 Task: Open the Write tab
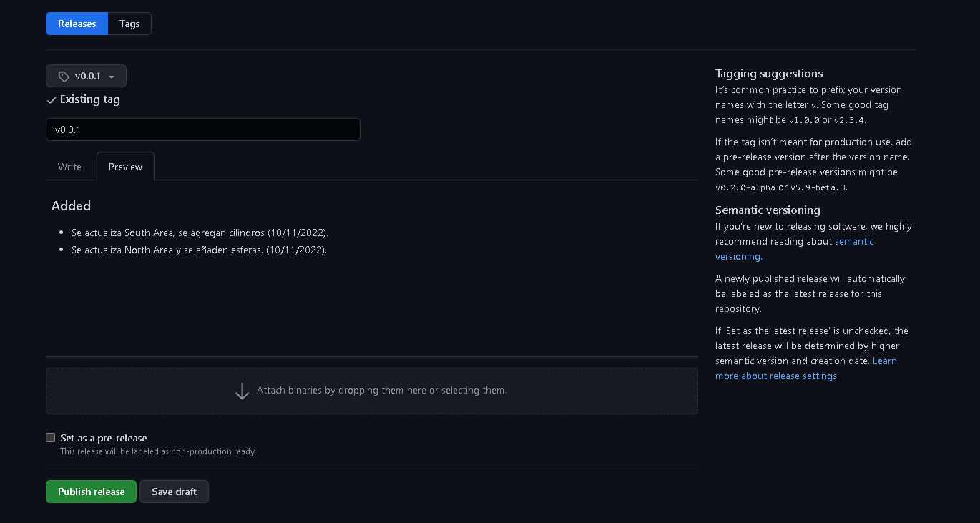point(69,167)
